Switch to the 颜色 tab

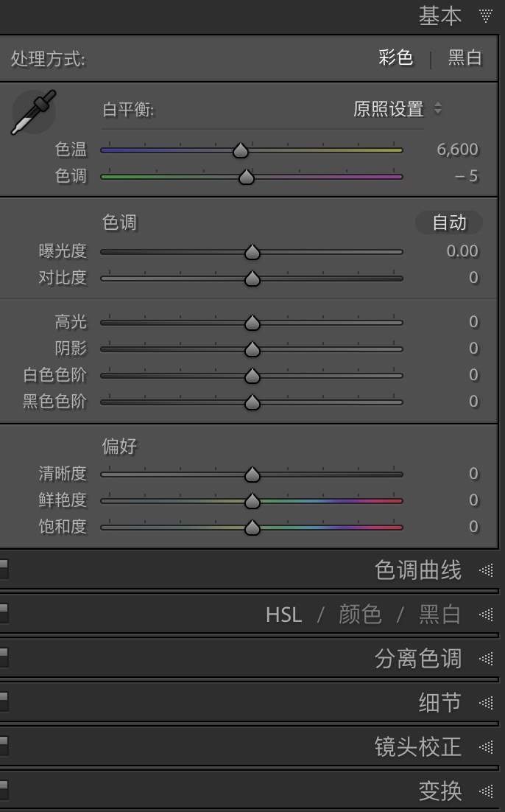pos(360,615)
